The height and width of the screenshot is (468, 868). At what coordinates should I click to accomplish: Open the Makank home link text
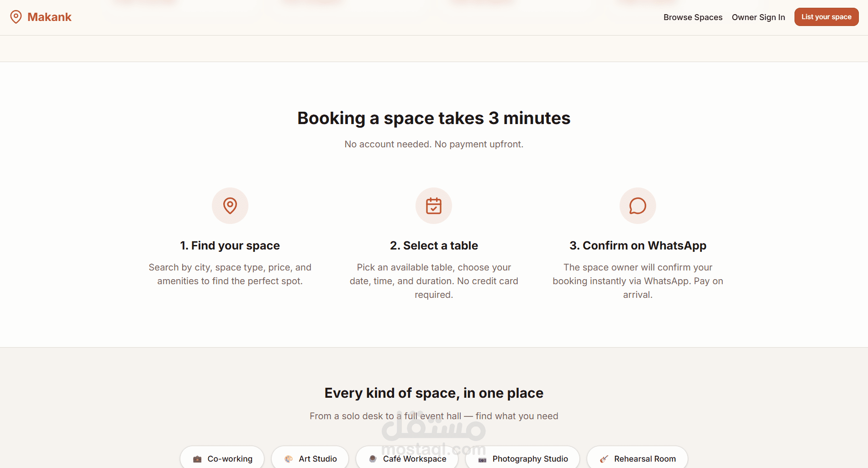[x=49, y=17]
